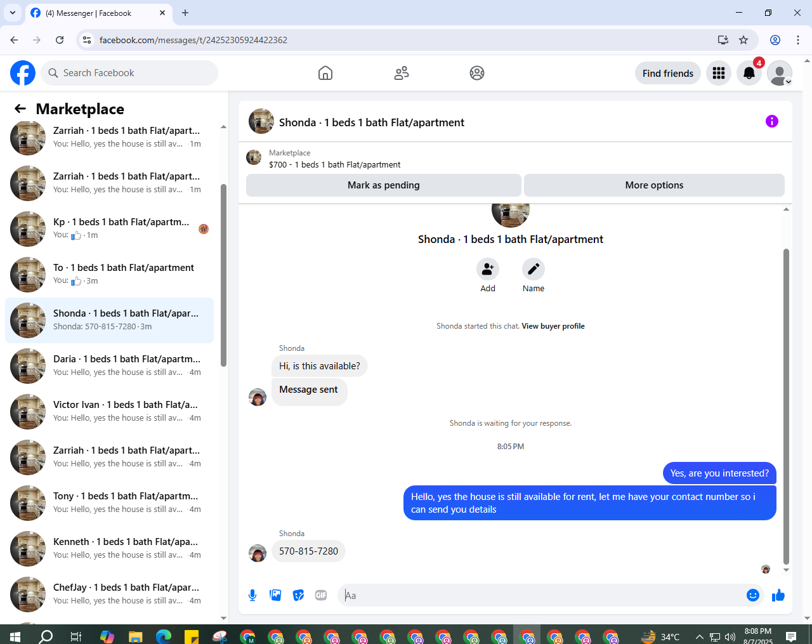Click the chat scrollbar down arrow
Image resolution: width=812 pixels, height=644 pixels.
tap(787, 570)
